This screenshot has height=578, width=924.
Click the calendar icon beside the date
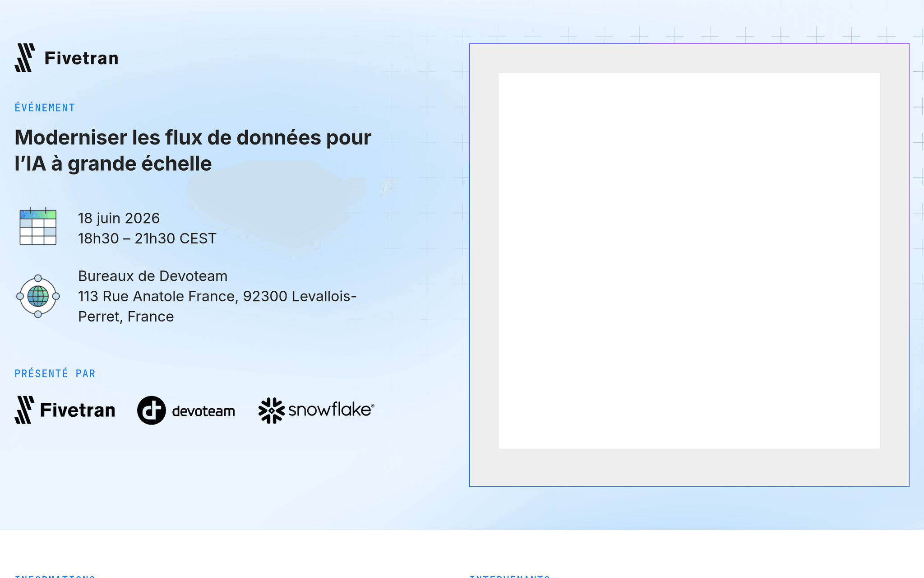point(38,227)
